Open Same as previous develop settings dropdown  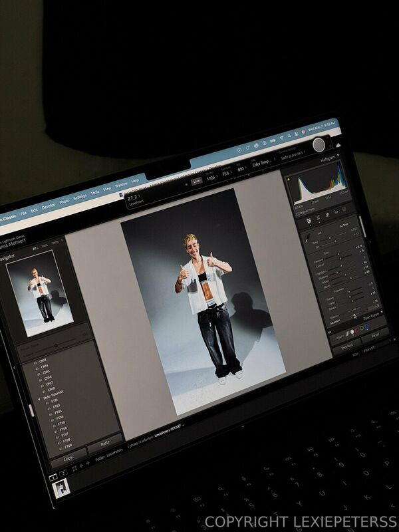coord(293,154)
